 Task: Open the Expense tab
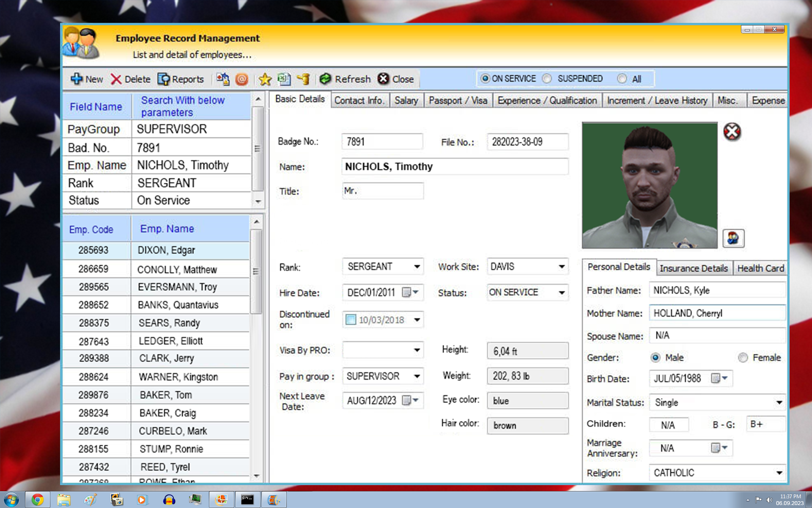click(768, 100)
